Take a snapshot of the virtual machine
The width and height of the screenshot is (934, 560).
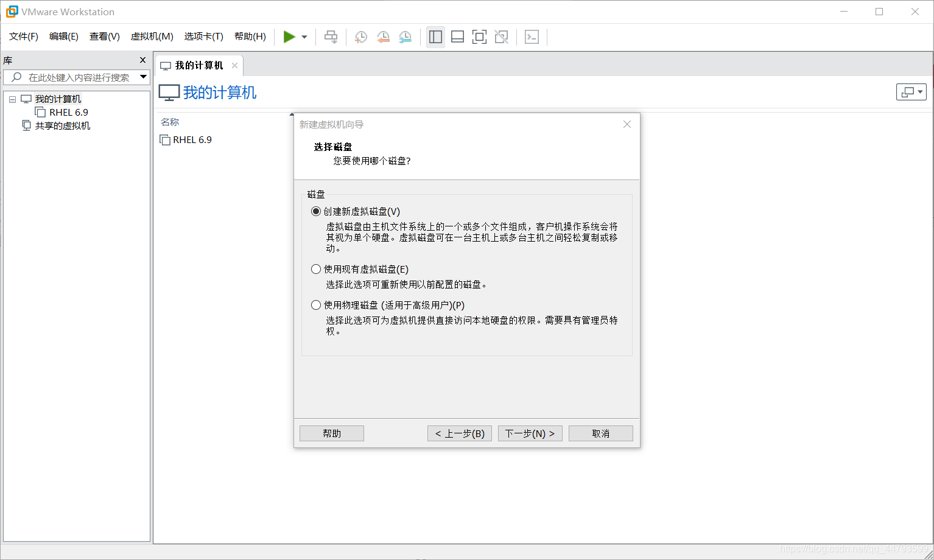(x=360, y=37)
